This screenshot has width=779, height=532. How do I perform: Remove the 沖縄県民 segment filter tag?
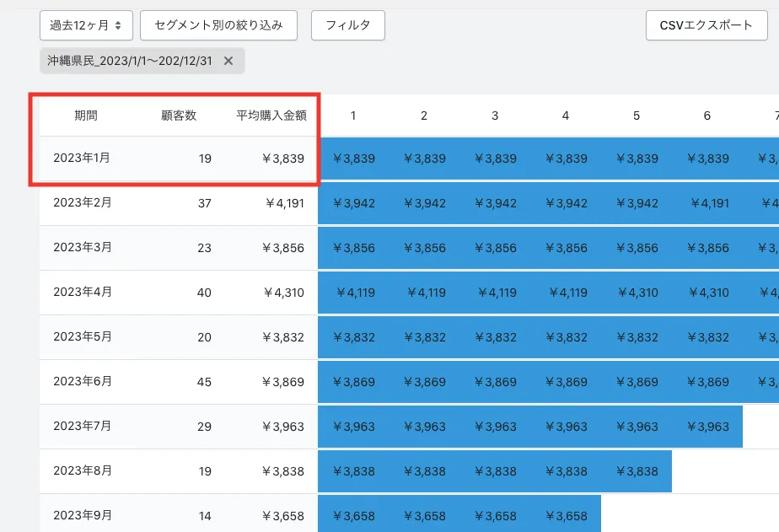228,61
